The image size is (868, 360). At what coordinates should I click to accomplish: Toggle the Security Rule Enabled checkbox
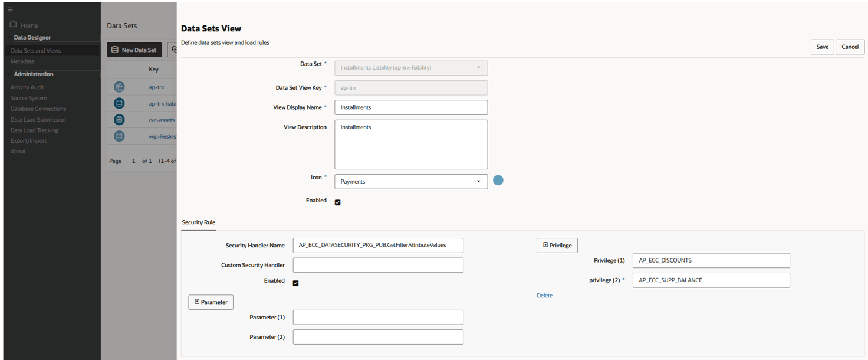(x=296, y=283)
